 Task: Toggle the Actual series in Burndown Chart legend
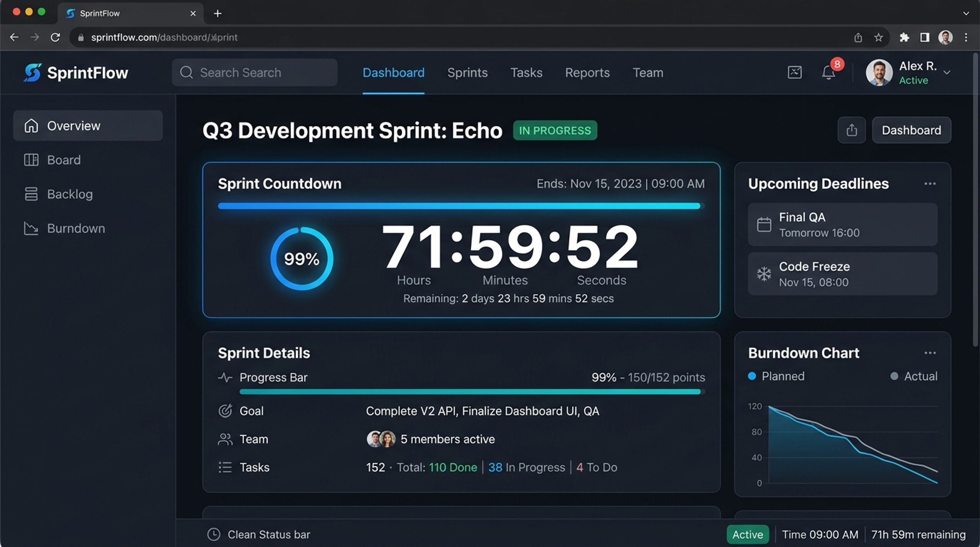pyautogui.click(x=914, y=376)
